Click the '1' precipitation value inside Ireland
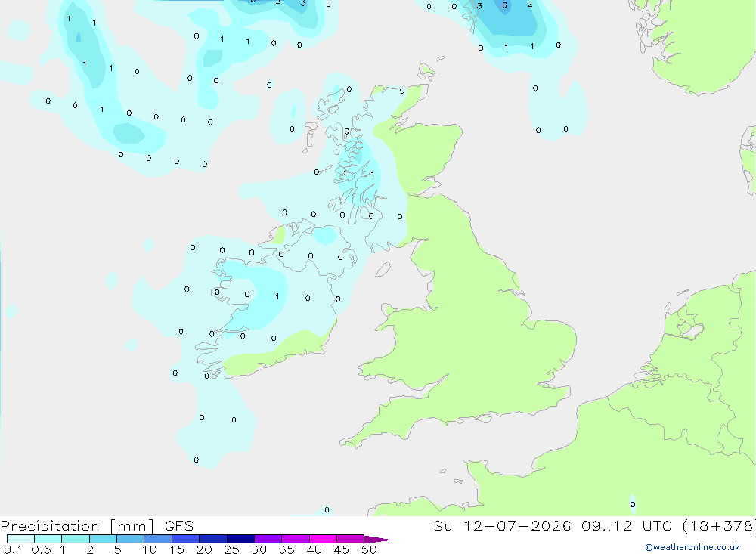 point(277,296)
